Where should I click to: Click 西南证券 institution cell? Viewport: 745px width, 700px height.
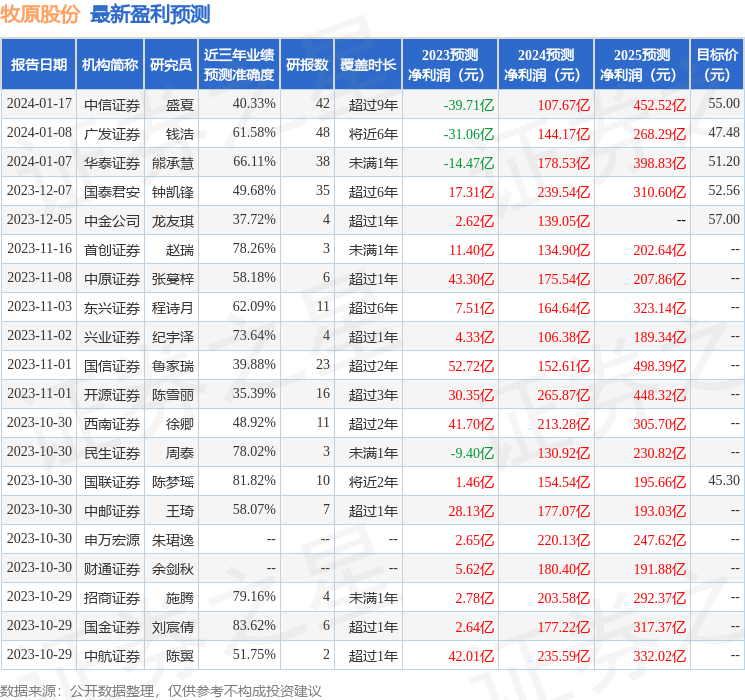pyautogui.click(x=112, y=424)
